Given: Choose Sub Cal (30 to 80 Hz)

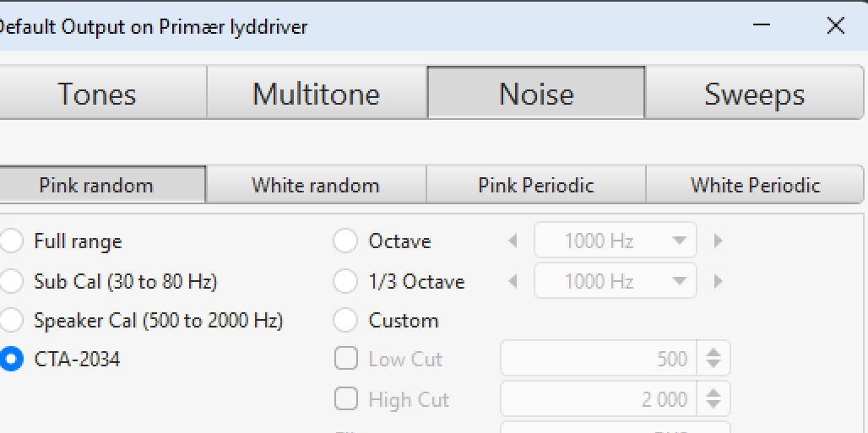Looking at the screenshot, I should (x=11, y=281).
